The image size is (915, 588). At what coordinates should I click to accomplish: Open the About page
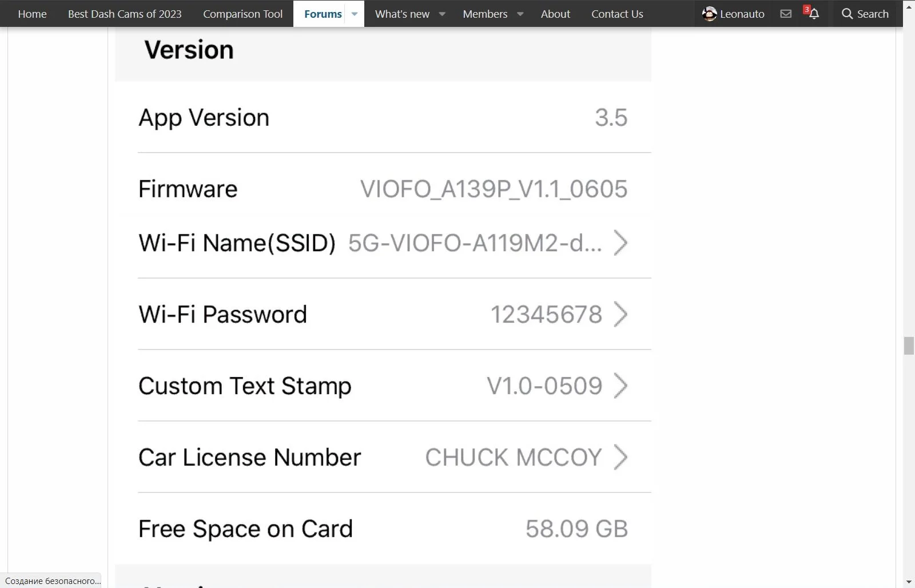point(555,14)
